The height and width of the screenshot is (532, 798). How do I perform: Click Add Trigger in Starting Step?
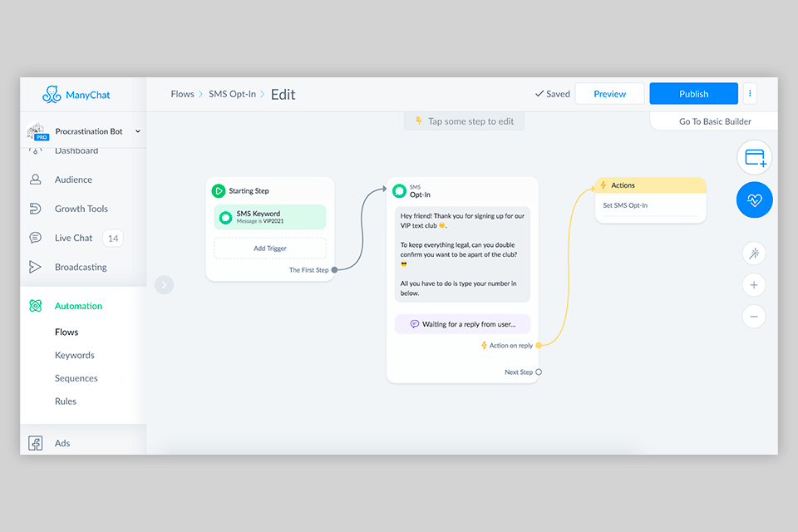coord(269,249)
